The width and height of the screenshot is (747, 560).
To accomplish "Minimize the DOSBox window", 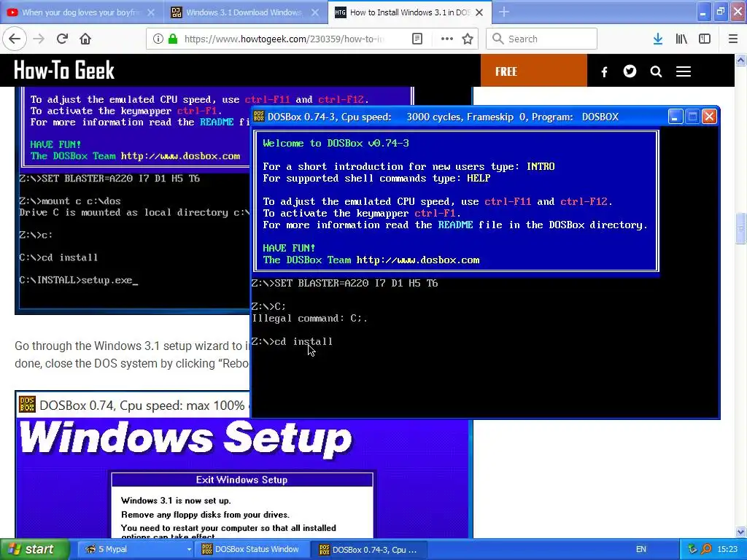I will (675, 117).
